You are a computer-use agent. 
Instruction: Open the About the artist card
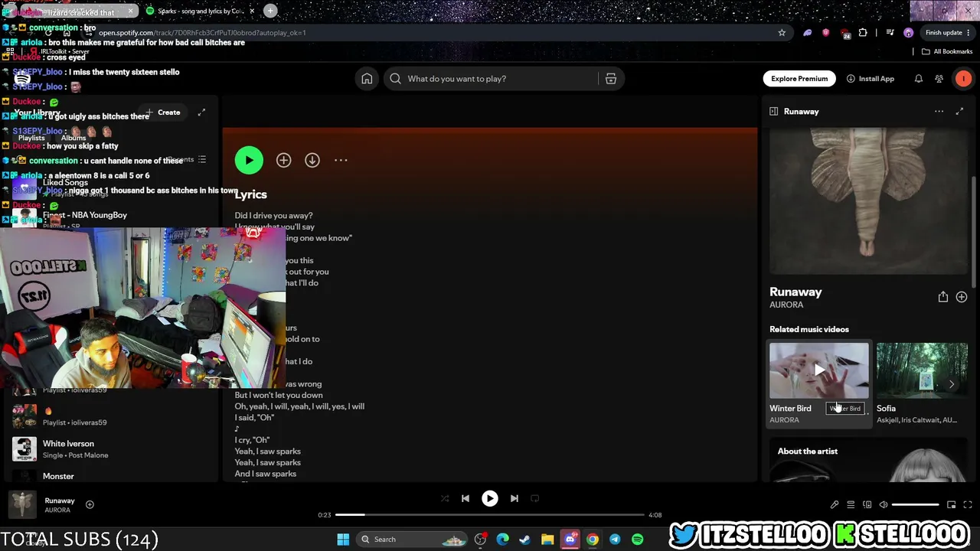point(868,461)
